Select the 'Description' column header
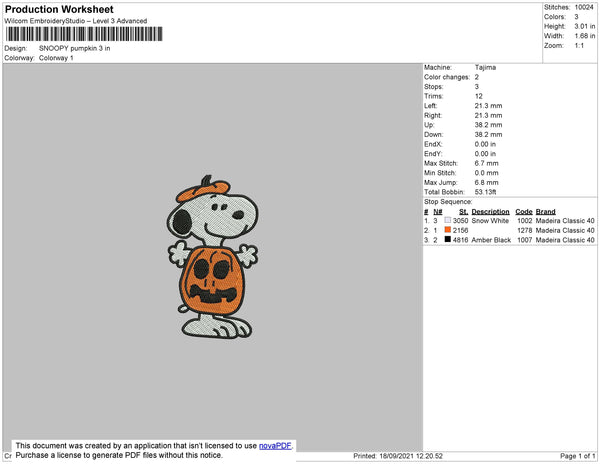 (x=491, y=212)
